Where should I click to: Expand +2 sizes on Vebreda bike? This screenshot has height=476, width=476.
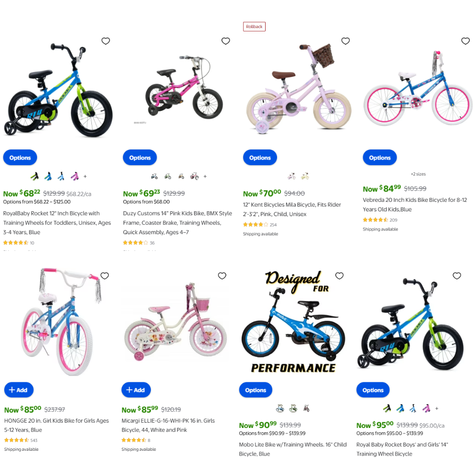(418, 174)
